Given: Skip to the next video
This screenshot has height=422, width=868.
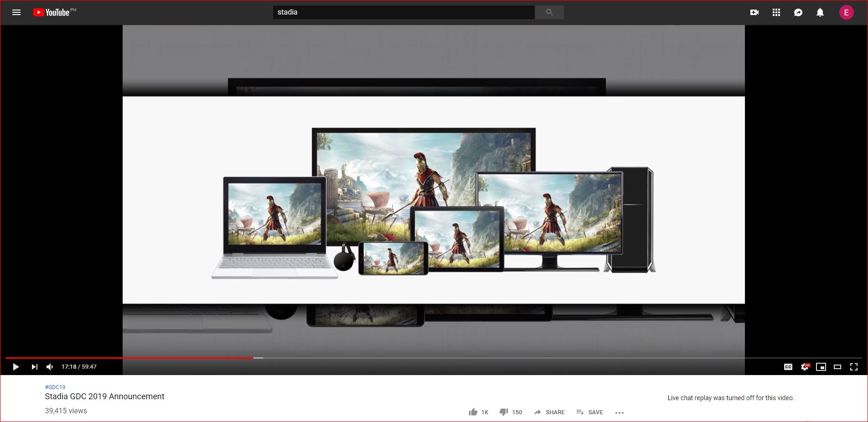Looking at the screenshot, I should pyautogui.click(x=34, y=367).
